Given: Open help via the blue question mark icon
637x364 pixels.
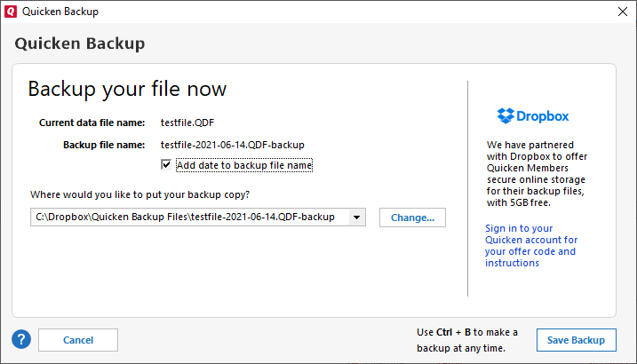Looking at the screenshot, I should click(x=21, y=339).
